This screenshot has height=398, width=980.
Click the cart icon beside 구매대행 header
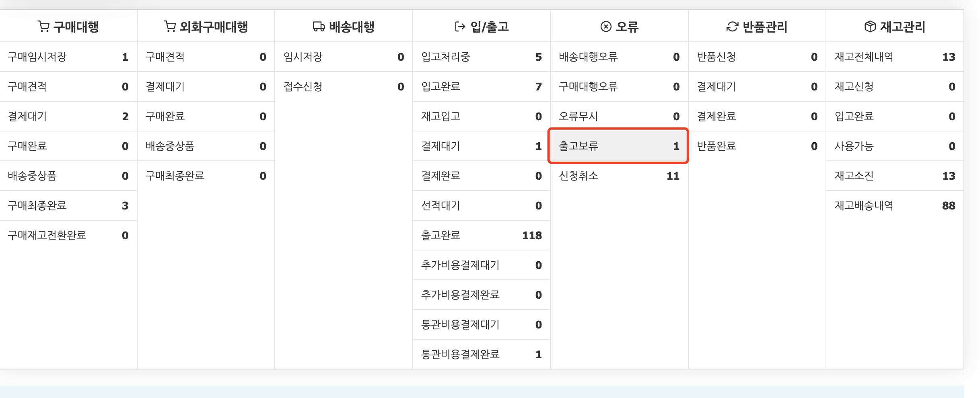click(43, 27)
